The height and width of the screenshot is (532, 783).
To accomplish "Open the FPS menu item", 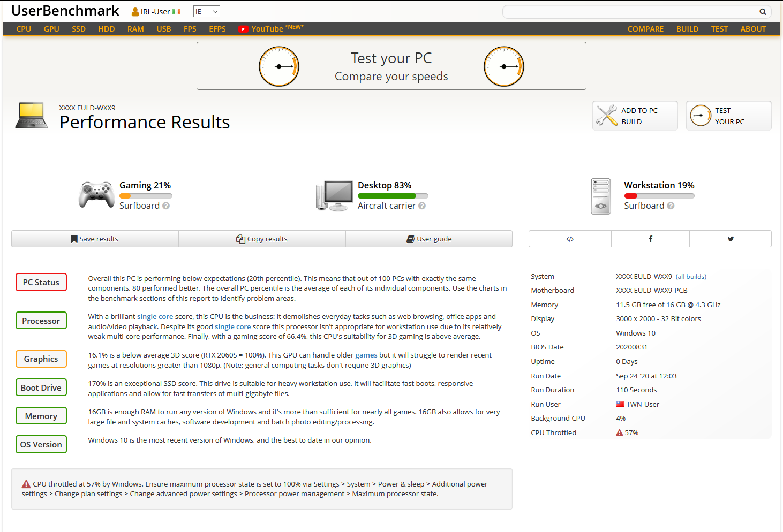I will (x=190, y=29).
